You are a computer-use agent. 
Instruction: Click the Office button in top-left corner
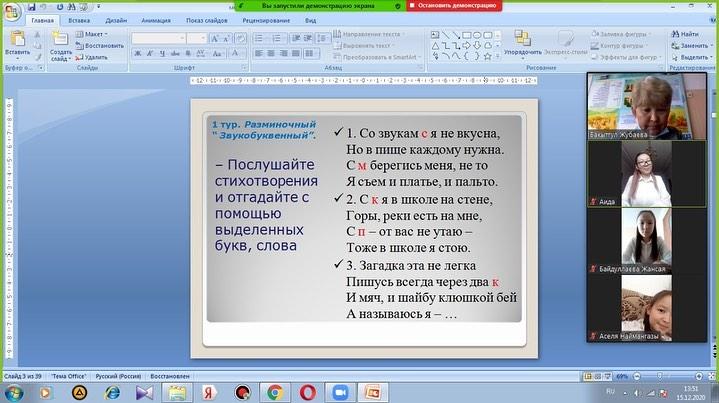point(12,10)
